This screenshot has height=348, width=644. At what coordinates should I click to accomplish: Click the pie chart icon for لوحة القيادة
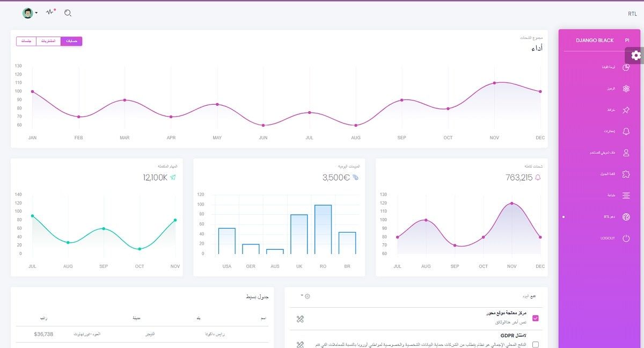(626, 68)
